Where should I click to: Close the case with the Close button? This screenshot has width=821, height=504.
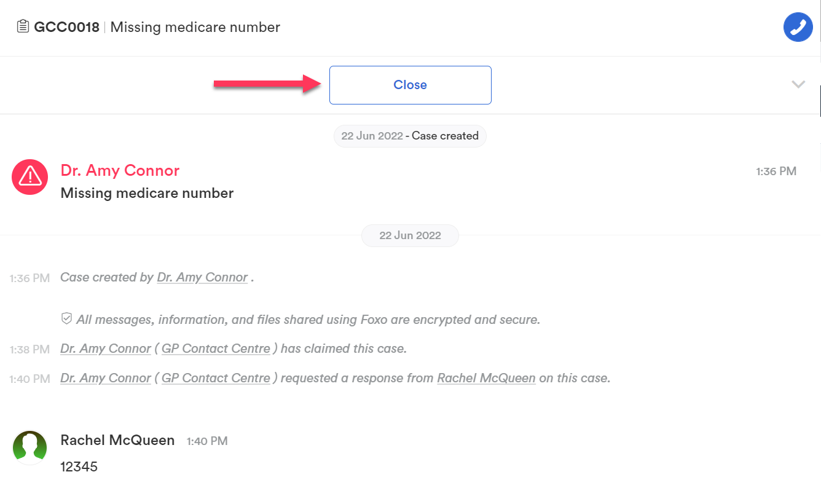pyautogui.click(x=410, y=85)
